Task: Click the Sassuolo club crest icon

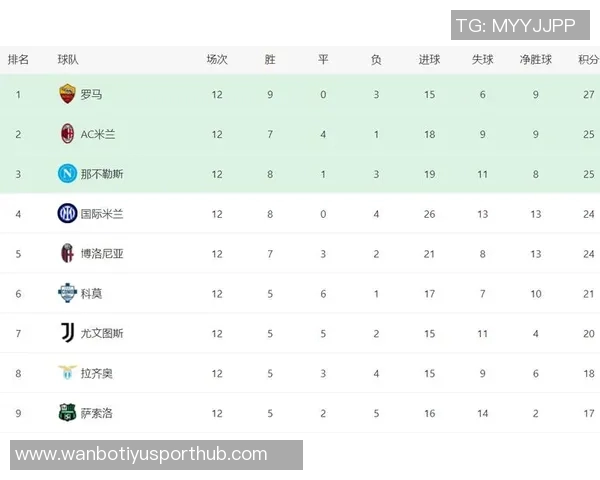Action: (x=67, y=413)
